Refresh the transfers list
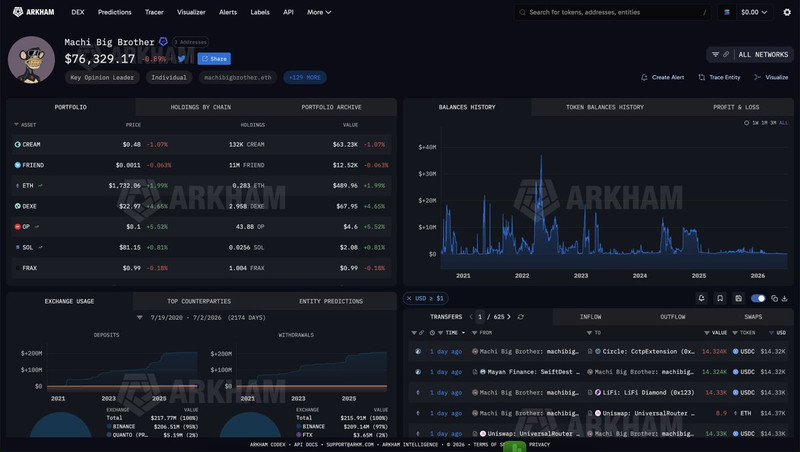Image resolution: width=800 pixels, height=452 pixels. (x=520, y=317)
